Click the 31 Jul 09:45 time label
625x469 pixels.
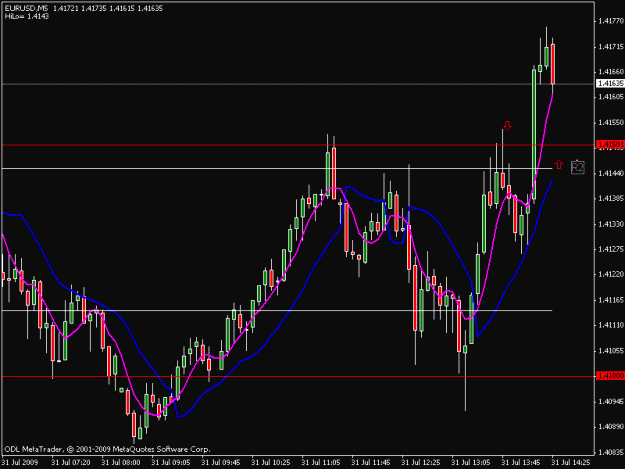(x=221, y=462)
